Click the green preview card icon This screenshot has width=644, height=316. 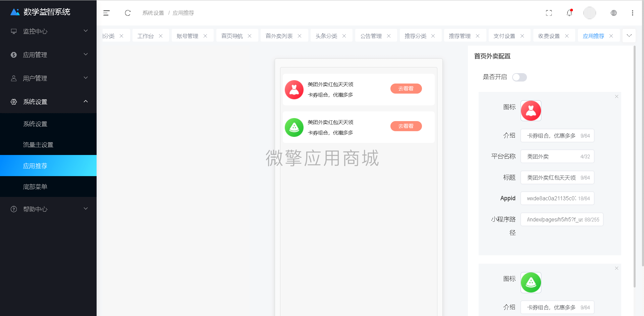(294, 127)
